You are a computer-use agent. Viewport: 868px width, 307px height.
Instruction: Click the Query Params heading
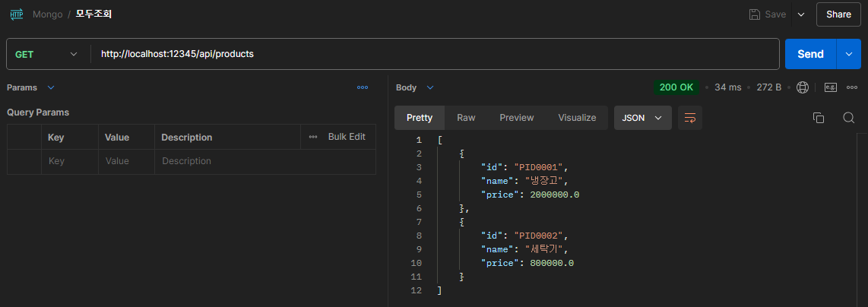(38, 112)
